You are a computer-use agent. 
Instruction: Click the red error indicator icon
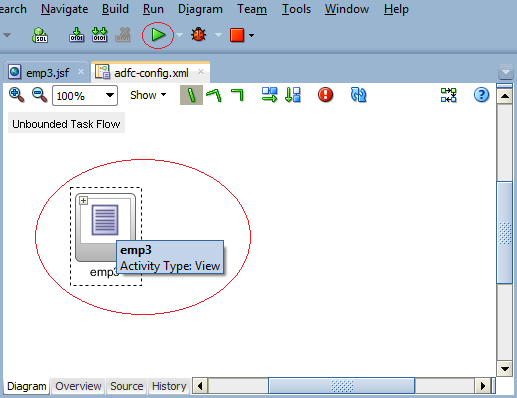tap(325, 95)
